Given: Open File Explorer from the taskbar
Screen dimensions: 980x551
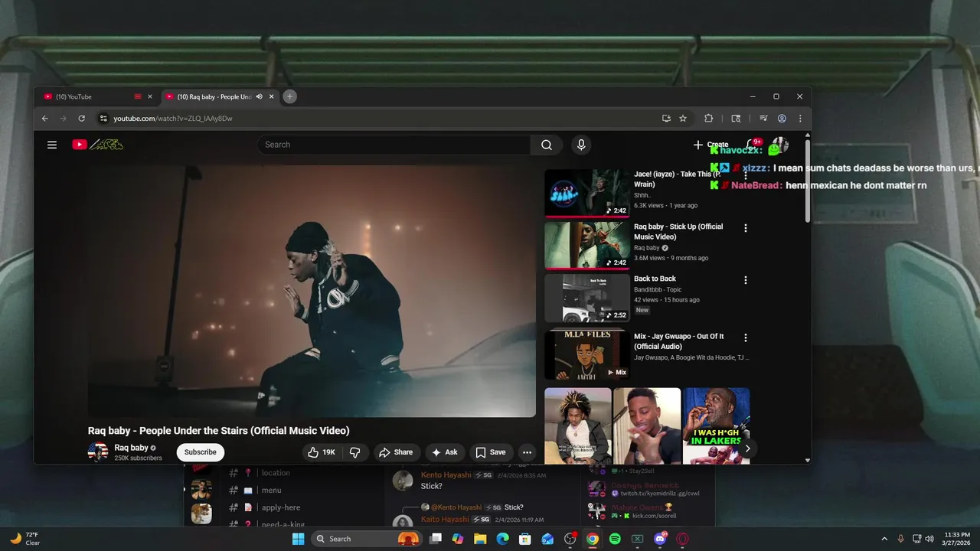Looking at the screenshot, I should (480, 539).
